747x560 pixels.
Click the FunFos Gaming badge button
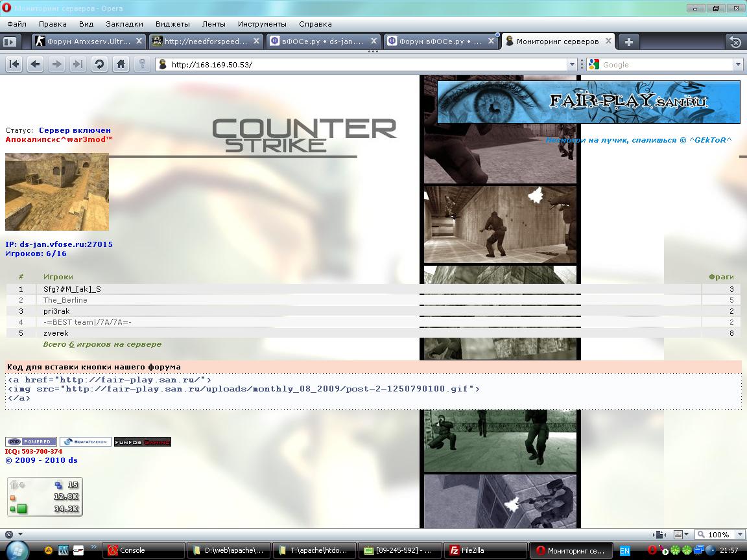tap(142, 442)
